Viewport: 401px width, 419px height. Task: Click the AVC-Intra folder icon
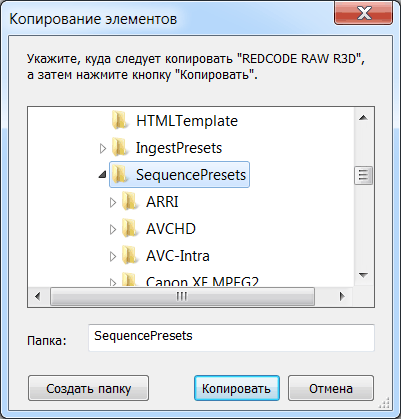point(129,256)
